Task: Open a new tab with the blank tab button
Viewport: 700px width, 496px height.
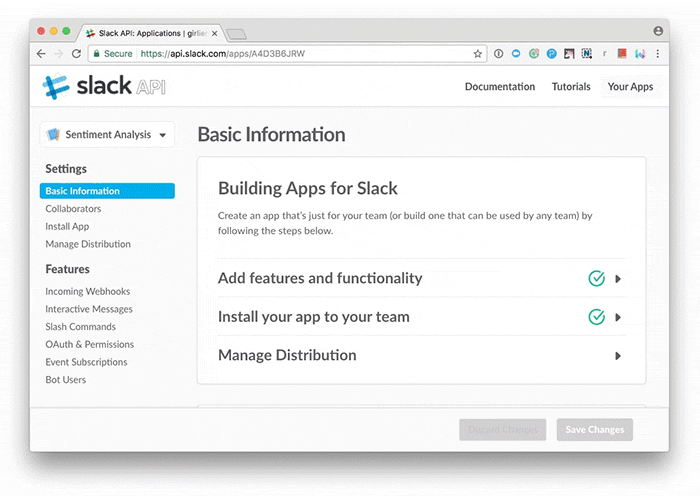Action: coord(236,34)
